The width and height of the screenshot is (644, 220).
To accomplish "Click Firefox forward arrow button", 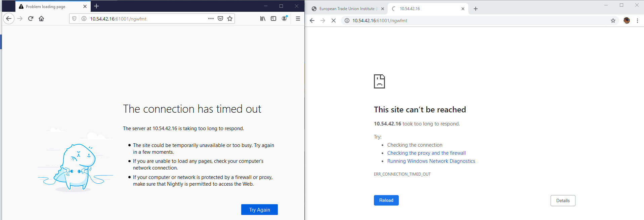I will tap(20, 19).
